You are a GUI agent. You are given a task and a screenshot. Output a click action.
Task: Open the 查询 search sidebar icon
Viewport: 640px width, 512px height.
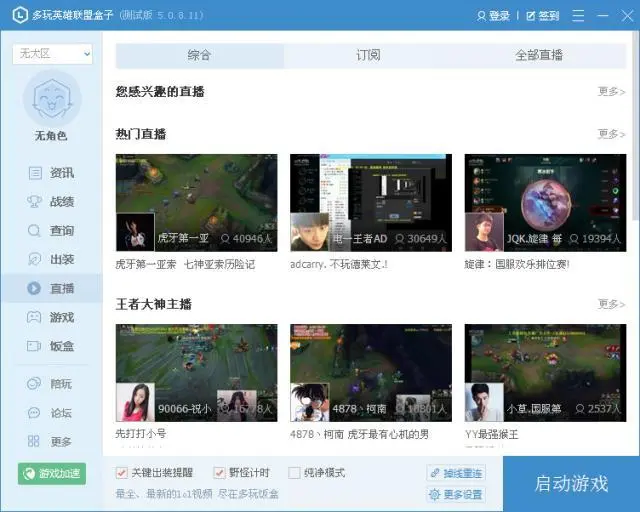(x=34, y=231)
